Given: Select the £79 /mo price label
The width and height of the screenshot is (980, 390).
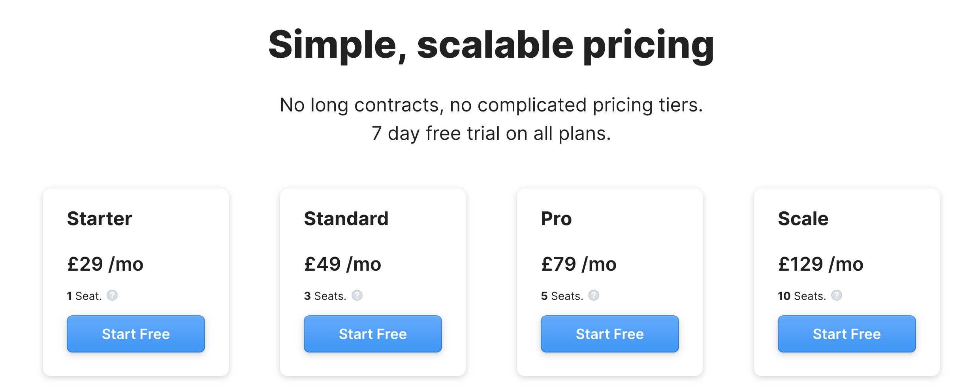Looking at the screenshot, I should (x=579, y=264).
